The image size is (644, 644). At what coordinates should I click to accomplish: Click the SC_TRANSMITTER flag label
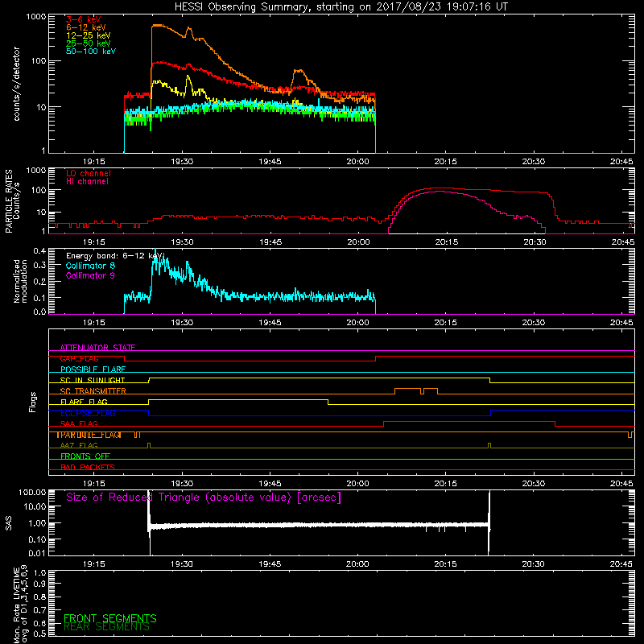click(x=93, y=391)
